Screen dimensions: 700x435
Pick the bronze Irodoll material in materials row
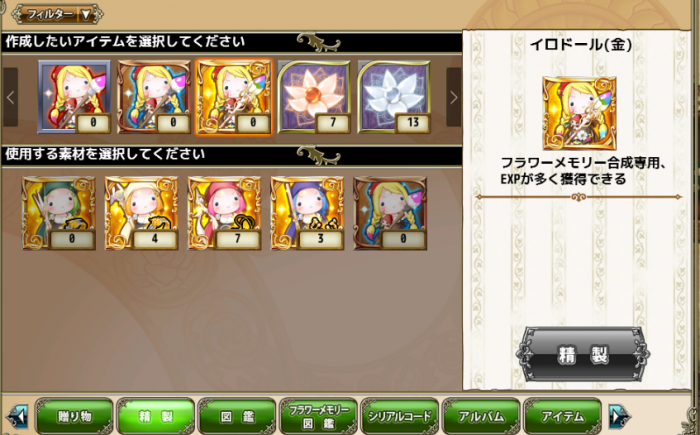click(390, 213)
